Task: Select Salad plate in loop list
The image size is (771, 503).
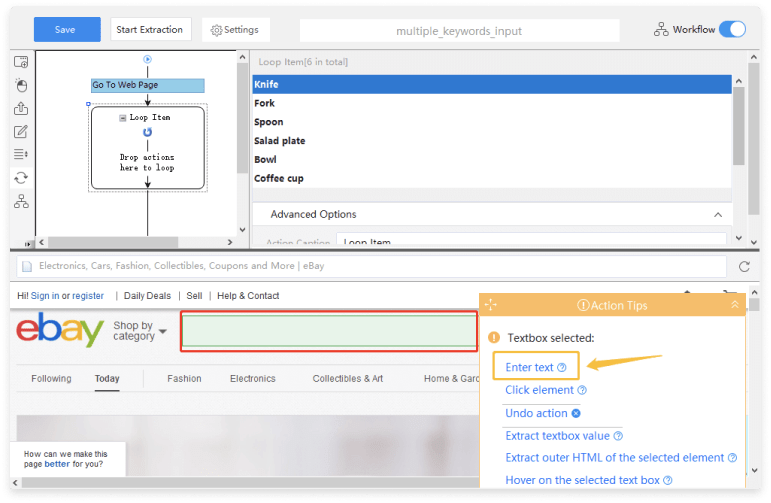Action: [492, 141]
